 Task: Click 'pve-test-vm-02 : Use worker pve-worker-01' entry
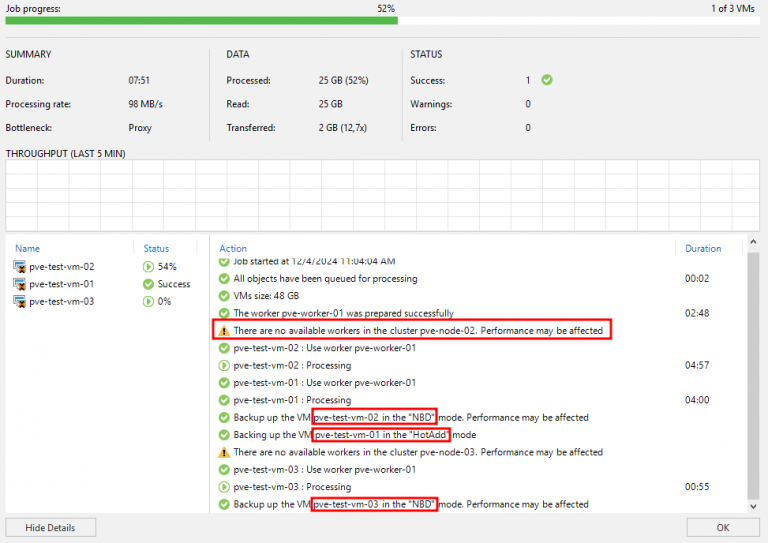tap(325, 348)
